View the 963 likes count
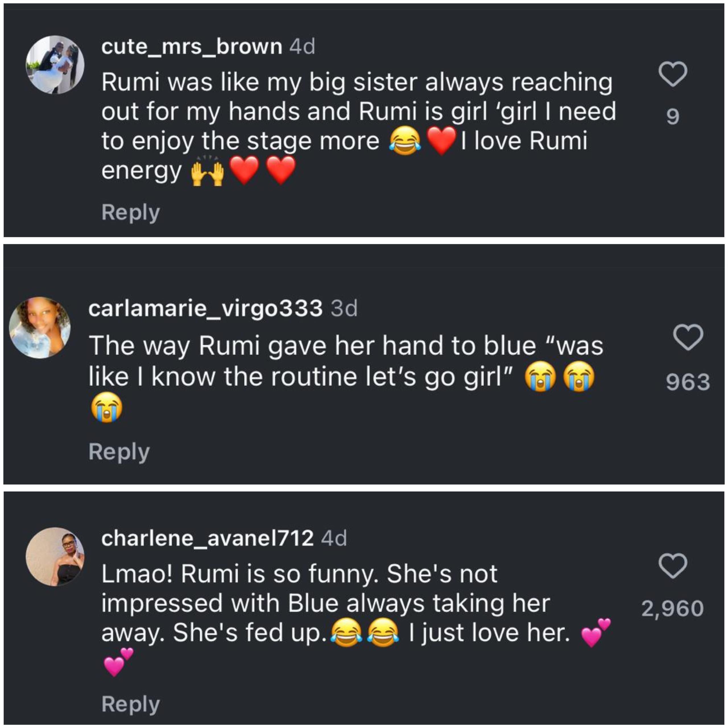 (x=688, y=382)
